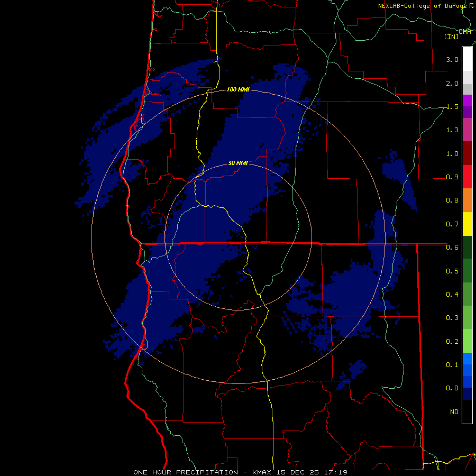Click the 'OHA' product label
The width and height of the screenshot is (476, 476).
465,32
